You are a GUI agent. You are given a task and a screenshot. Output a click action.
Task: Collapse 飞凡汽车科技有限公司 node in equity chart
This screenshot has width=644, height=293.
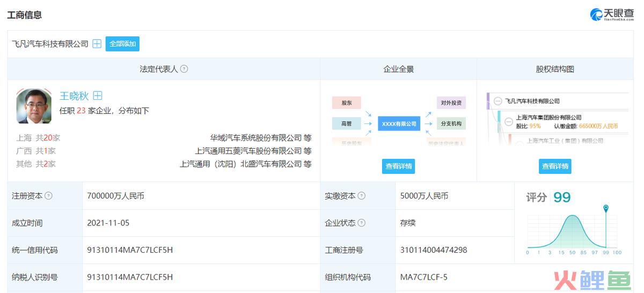click(x=497, y=101)
